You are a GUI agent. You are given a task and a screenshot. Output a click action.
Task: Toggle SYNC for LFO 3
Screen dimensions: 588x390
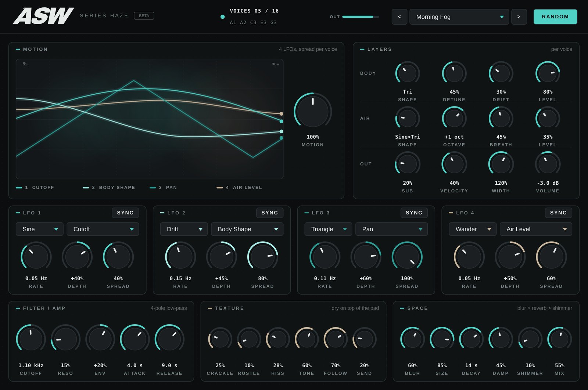(414, 213)
